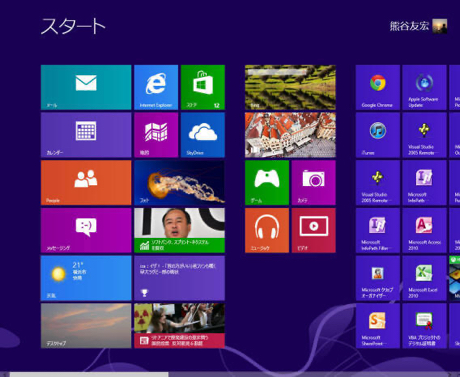This screenshot has width=460, height=377.
Task: Open user account menu for 熊谷友宏
Action: (419, 26)
